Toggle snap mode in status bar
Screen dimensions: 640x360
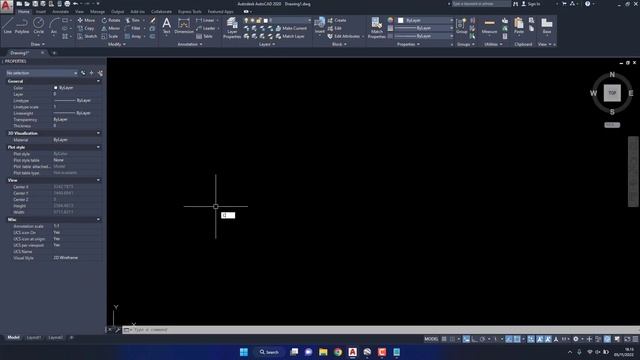point(452,339)
